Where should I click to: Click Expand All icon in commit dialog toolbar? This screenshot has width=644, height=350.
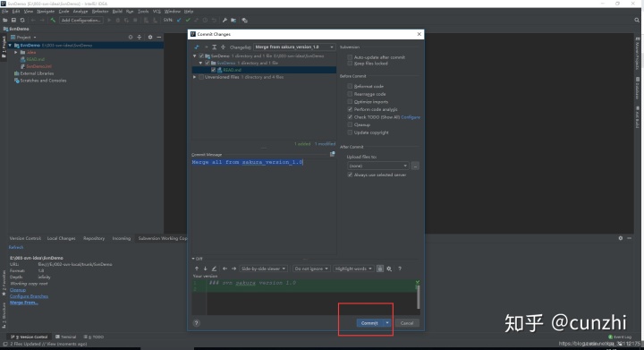(x=214, y=47)
